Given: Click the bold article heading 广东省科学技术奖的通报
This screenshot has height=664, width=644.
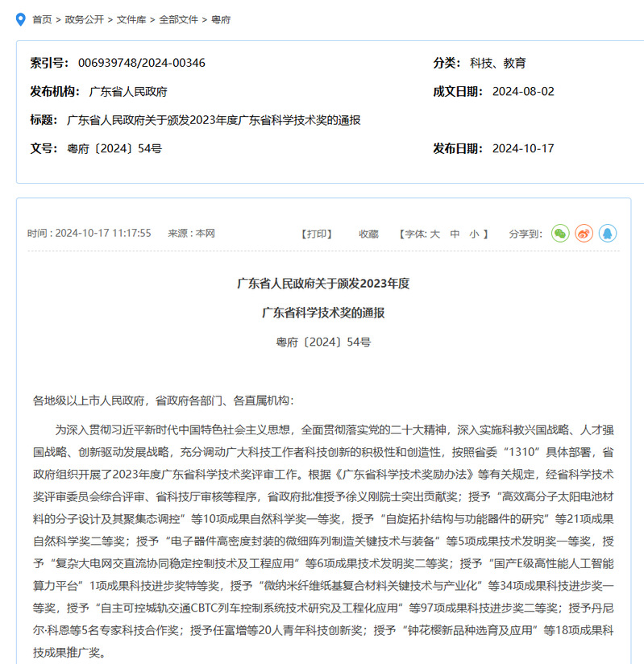Looking at the screenshot, I should point(323,313).
